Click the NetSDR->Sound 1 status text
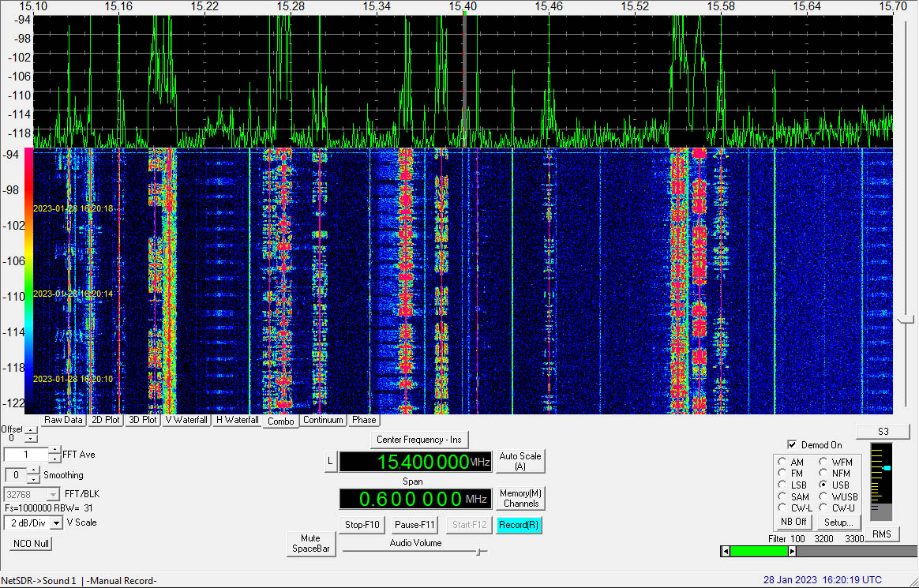Image resolution: width=919 pixels, height=588 pixels. [x=39, y=580]
